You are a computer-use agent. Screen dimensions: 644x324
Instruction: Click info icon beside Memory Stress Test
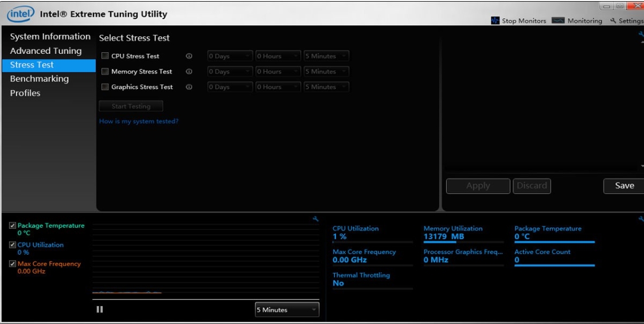click(189, 72)
